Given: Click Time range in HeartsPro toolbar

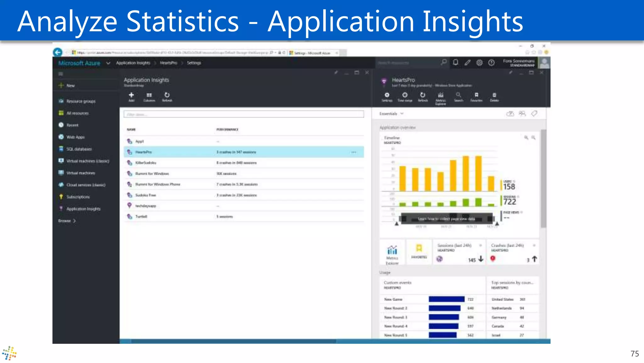Looking at the screenshot, I should (405, 97).
